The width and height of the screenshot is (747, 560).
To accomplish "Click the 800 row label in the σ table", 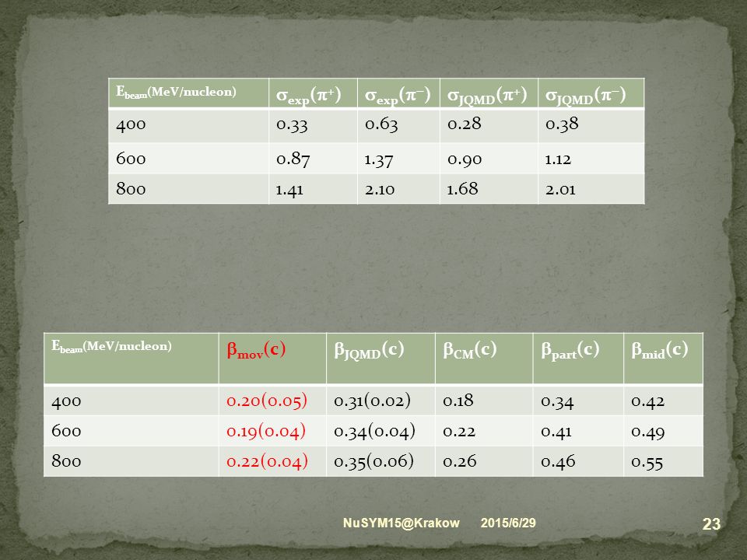I will pyautogui.click(x=131, y=188).
